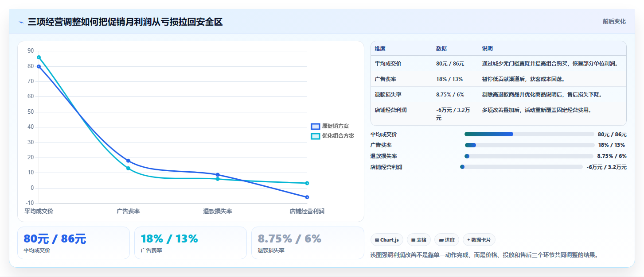644x277 pixels.
Task: Click the 广告费率 progress row label
Action: click(x=381, y=145)
